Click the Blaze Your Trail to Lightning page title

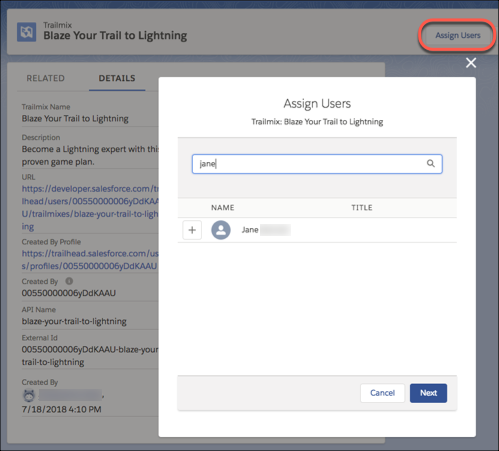pyautogui.click(x=115, y=35)
